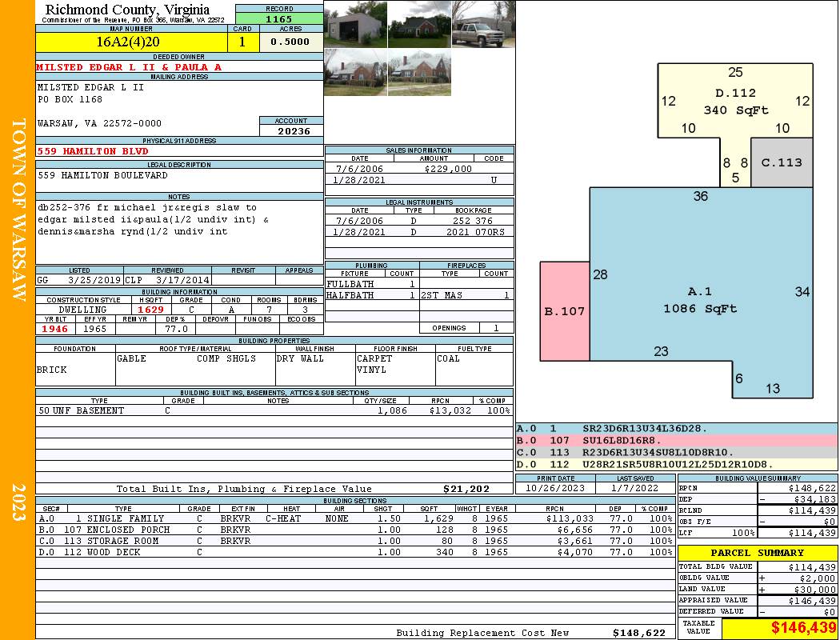Click the year built 1946 value

(x=55, y=329)
